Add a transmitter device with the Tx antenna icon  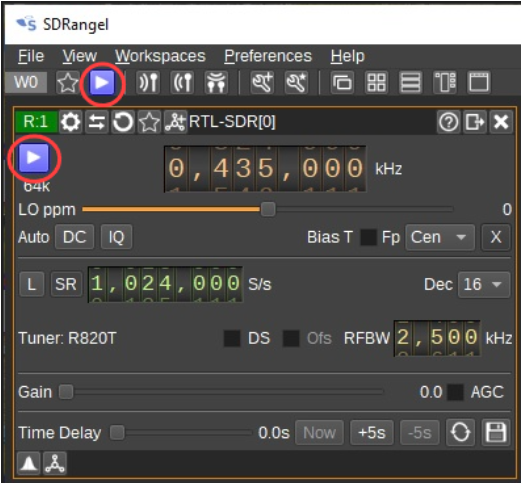(x=182, y=82)
